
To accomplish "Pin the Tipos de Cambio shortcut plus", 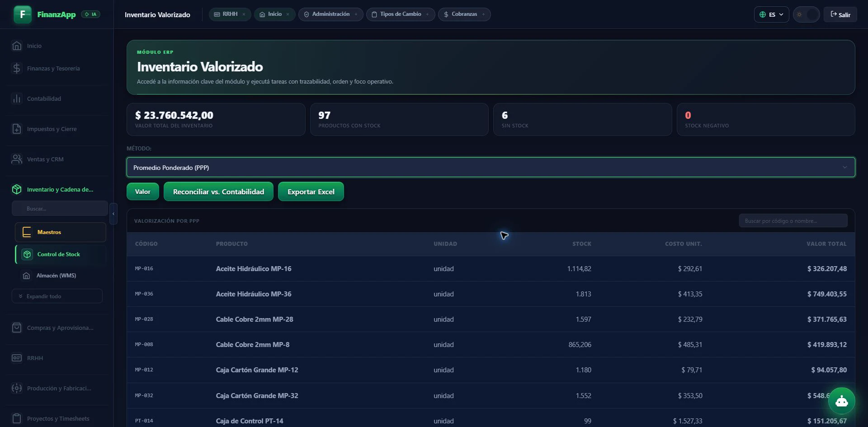I will pyautogui.click(x=427, y=14).
